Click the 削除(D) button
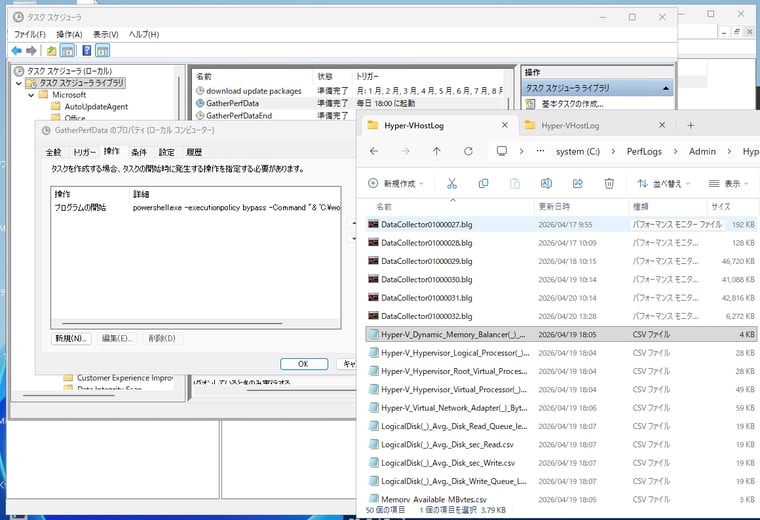 pyautogui.click(x=162, y=338)
